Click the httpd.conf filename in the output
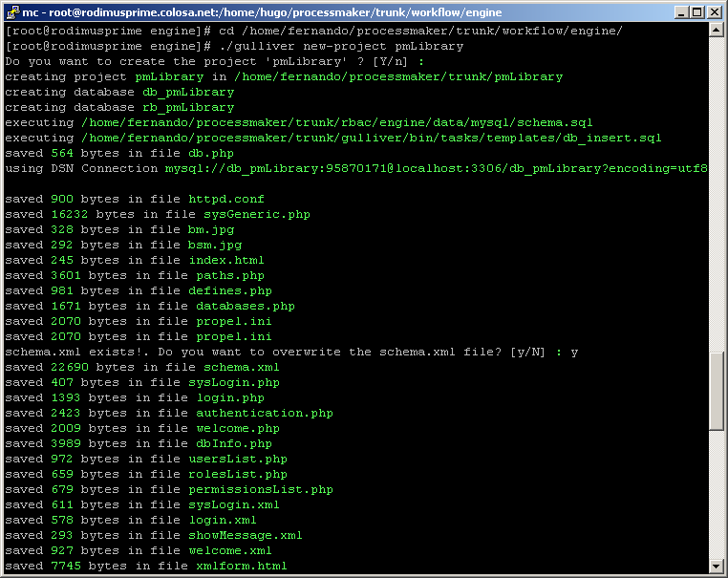Image resolution: width=728 pixels, height=578 pixels. (x=225, y=199)
